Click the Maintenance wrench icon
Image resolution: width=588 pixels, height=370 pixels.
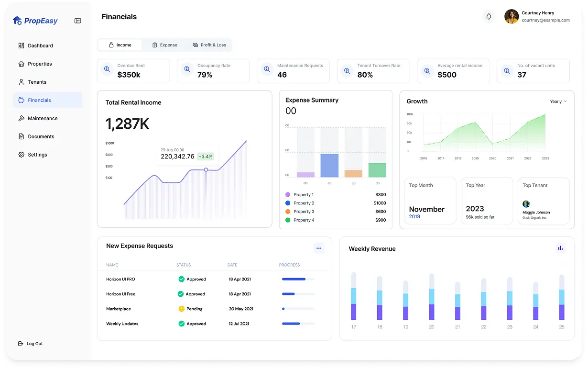22,118
